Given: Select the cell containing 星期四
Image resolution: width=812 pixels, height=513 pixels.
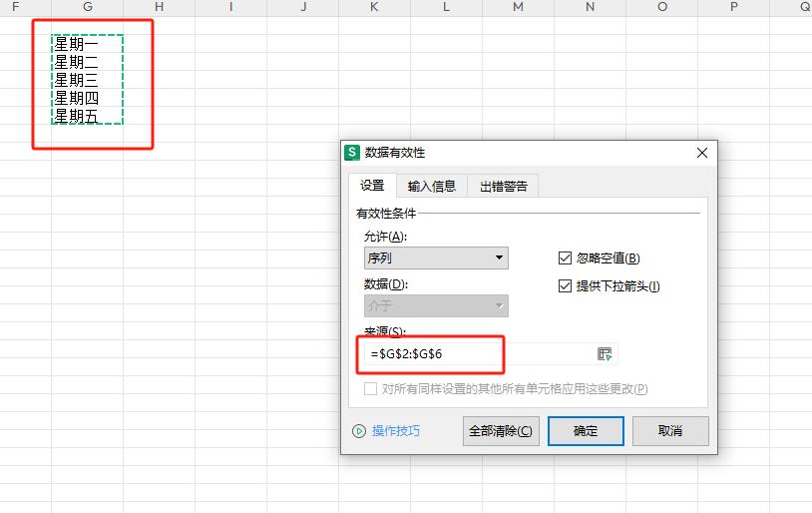Looking at the screenshot, I should point(87,98).
